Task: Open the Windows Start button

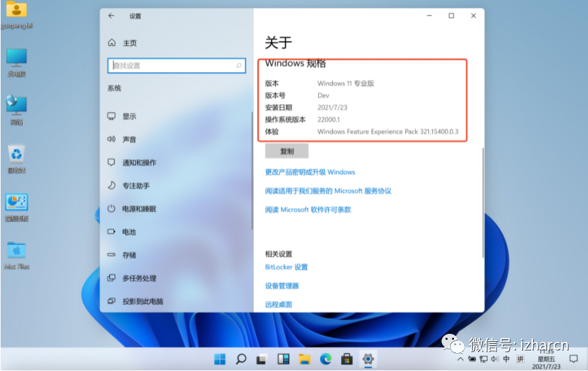Action: pos(219,359)
